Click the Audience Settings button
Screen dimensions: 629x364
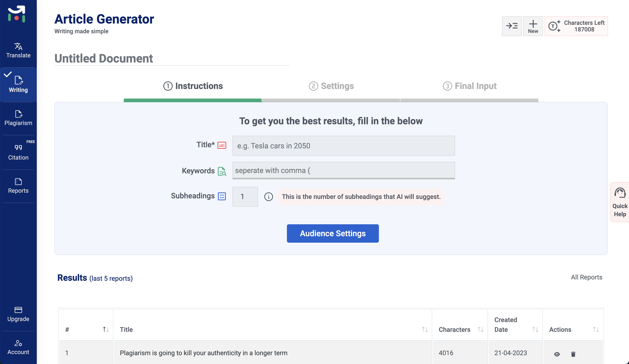click(333, 233)
